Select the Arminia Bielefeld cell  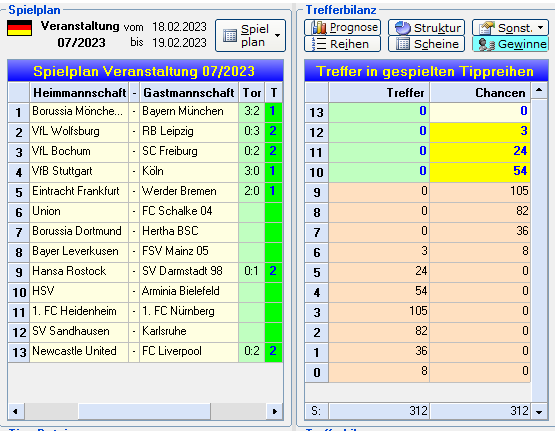(189, 293)
